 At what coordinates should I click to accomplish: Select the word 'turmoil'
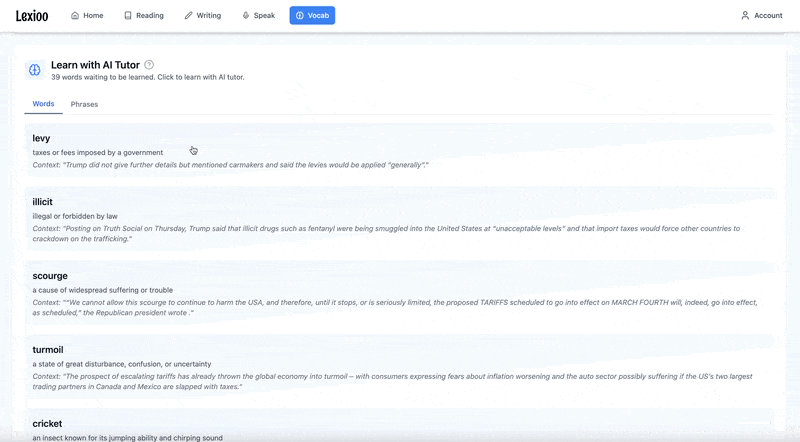click(x=48, y=350)
